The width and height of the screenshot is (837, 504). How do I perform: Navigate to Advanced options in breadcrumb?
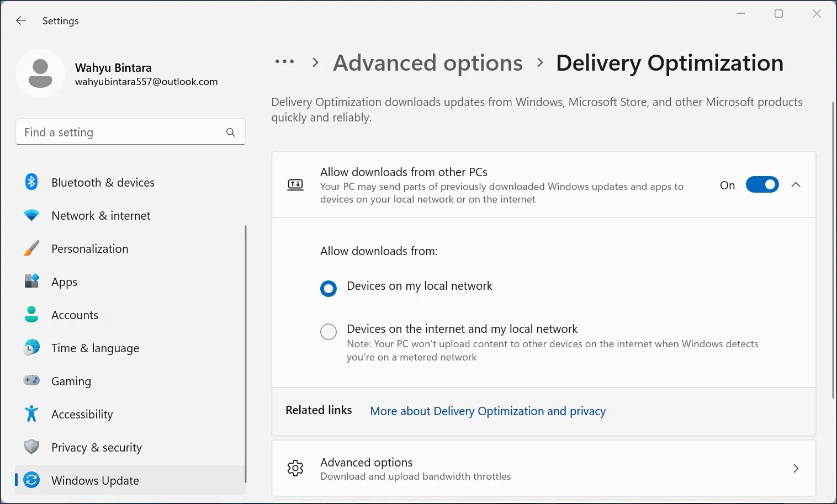pyautogui.click(x=427, y=62)
